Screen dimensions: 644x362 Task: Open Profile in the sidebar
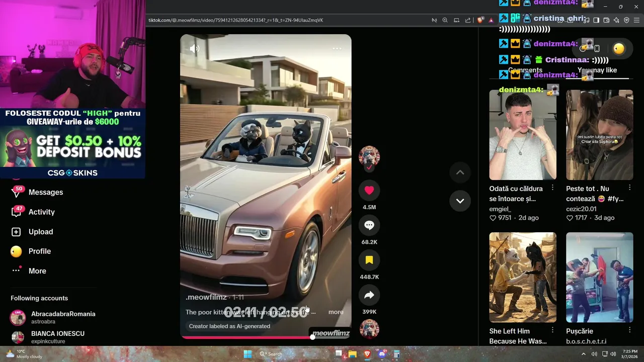pyautogui.click(x=40, y=251)
